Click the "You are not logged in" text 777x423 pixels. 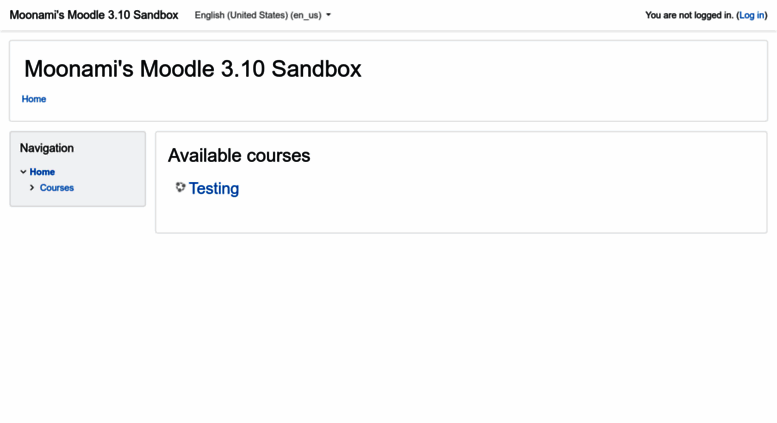click(688, 15)
